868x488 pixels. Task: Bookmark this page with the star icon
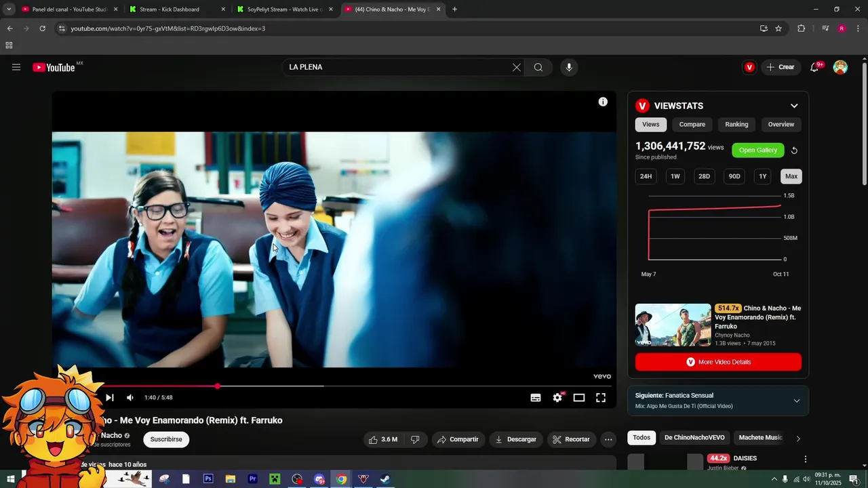pyautogui.click(x=778, y=28)
